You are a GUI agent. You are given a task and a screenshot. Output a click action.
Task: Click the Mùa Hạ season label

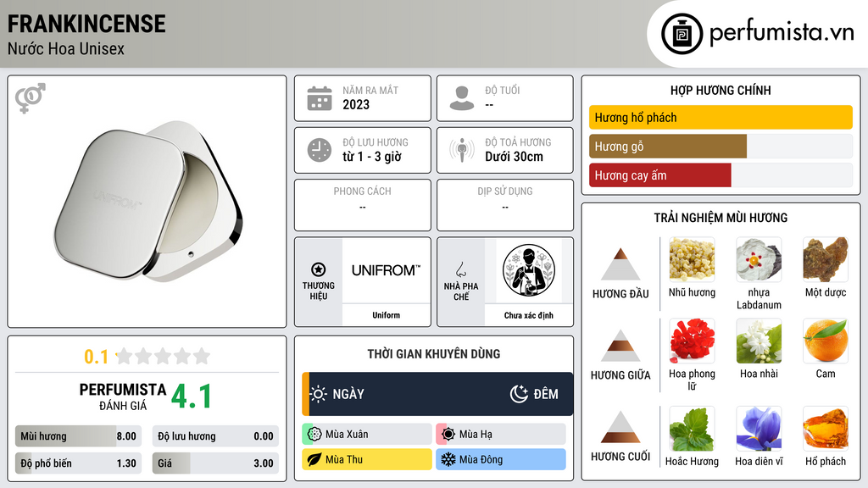coord(476,435)
